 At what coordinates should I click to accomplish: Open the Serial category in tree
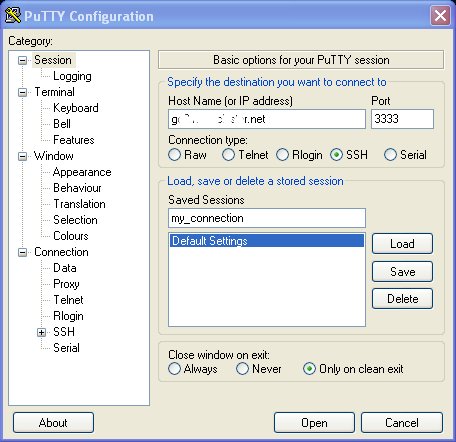(66, 348)
